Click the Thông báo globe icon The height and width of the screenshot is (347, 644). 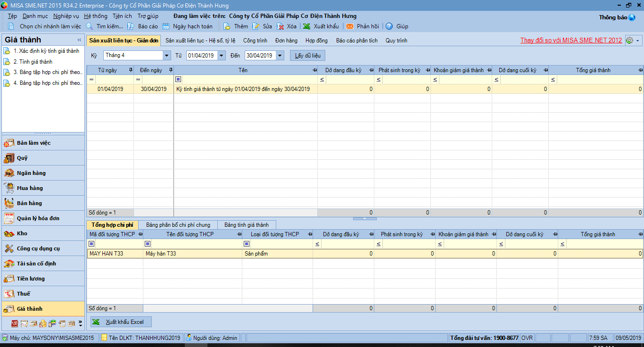pyautogui.click(x=632, y=17)
